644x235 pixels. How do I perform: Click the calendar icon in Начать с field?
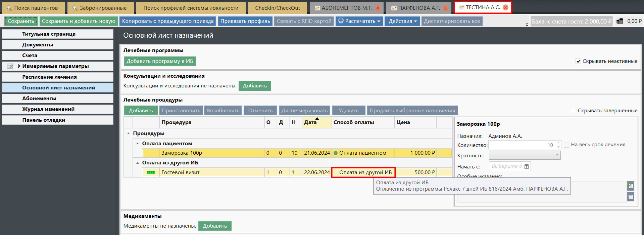(x=527, y=166)
